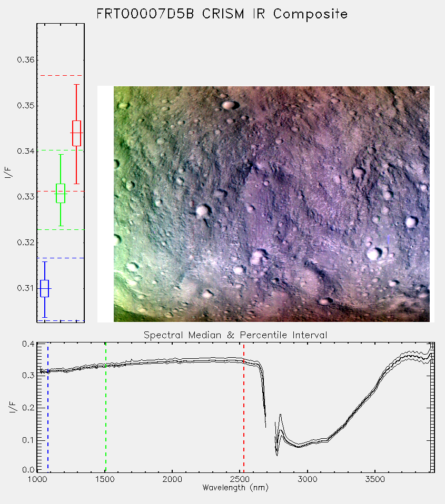Click the blue dashed wavelength marker line

point(48,407)
